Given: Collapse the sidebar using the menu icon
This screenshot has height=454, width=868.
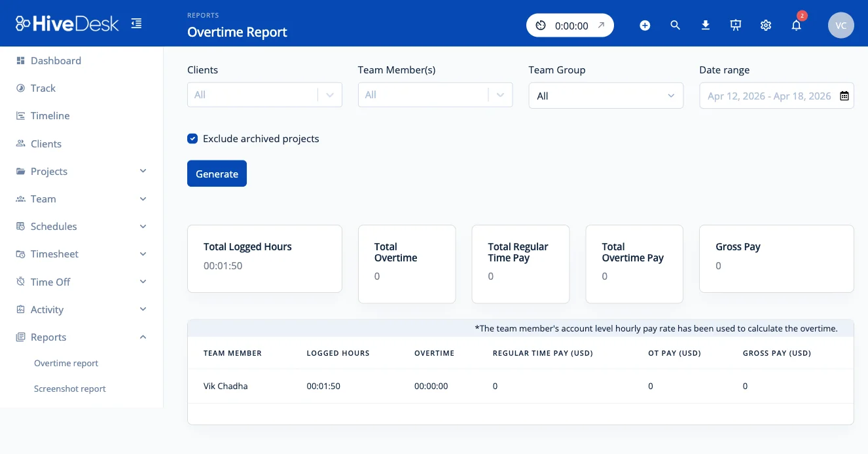Looking at the screenshot, I should (x=136, y=24).
